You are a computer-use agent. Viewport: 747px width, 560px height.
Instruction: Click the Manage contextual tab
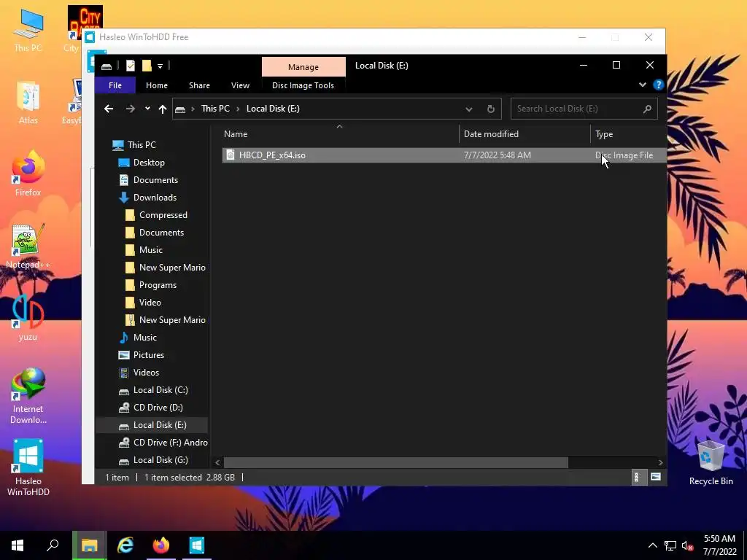click(x=303, y=66)
